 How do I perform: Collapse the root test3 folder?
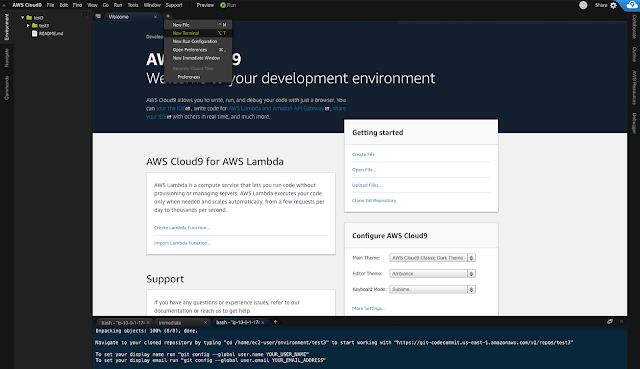click(22, 18)
